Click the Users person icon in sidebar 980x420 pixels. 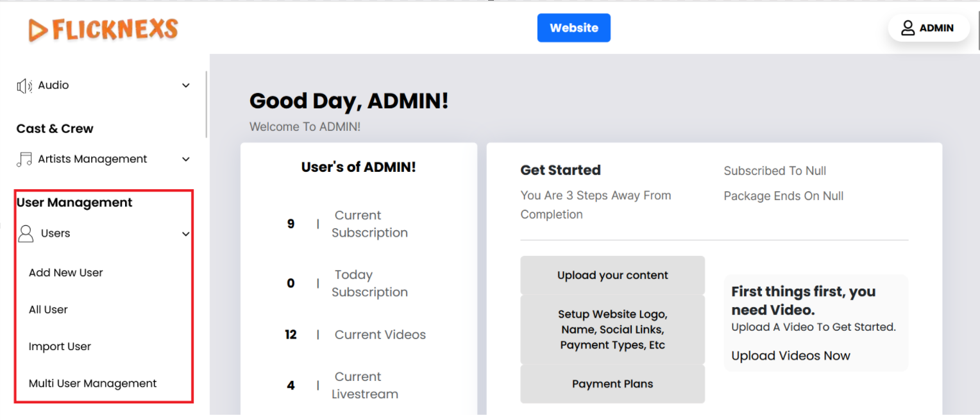(26, 233)
